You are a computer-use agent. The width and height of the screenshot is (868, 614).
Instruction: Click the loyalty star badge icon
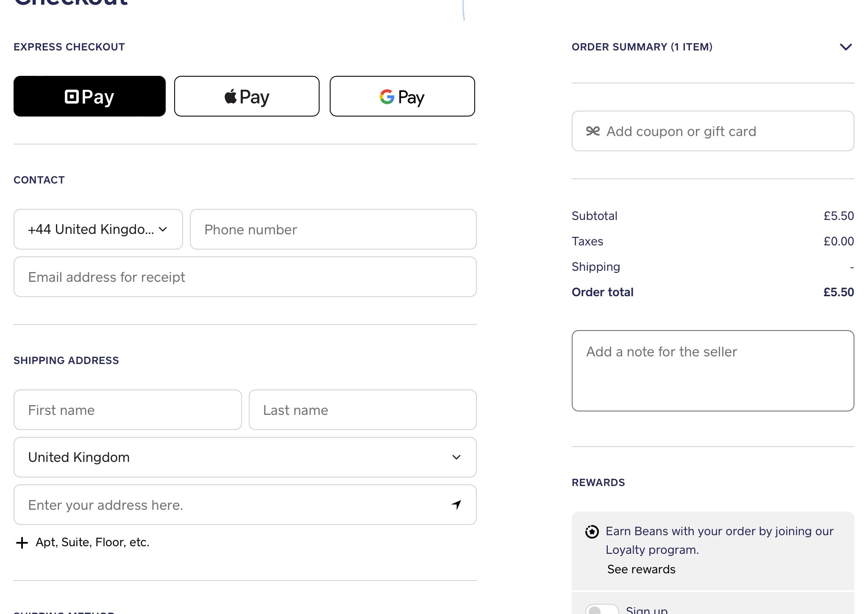click(x=592, y=532)
